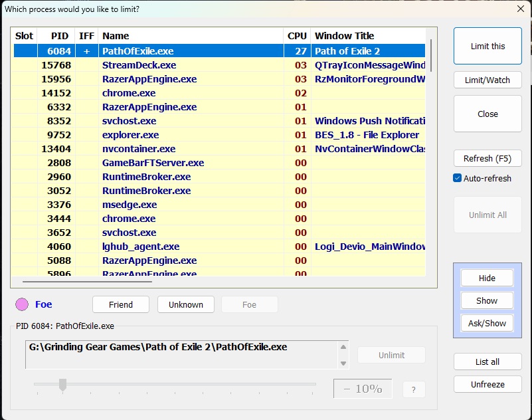Click the Hide button
Image resolution: width=532 pixels, height=420 pixels.
coord(487,278)
